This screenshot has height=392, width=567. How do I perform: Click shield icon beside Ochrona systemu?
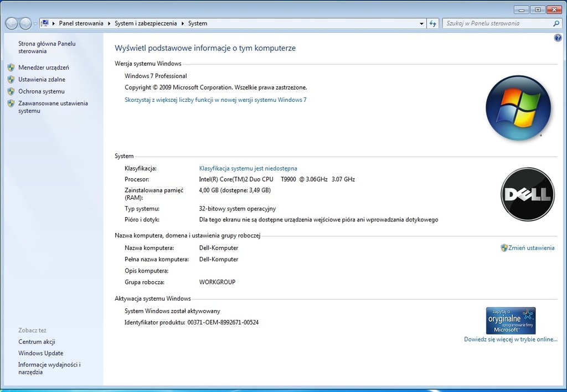point(11,91)
